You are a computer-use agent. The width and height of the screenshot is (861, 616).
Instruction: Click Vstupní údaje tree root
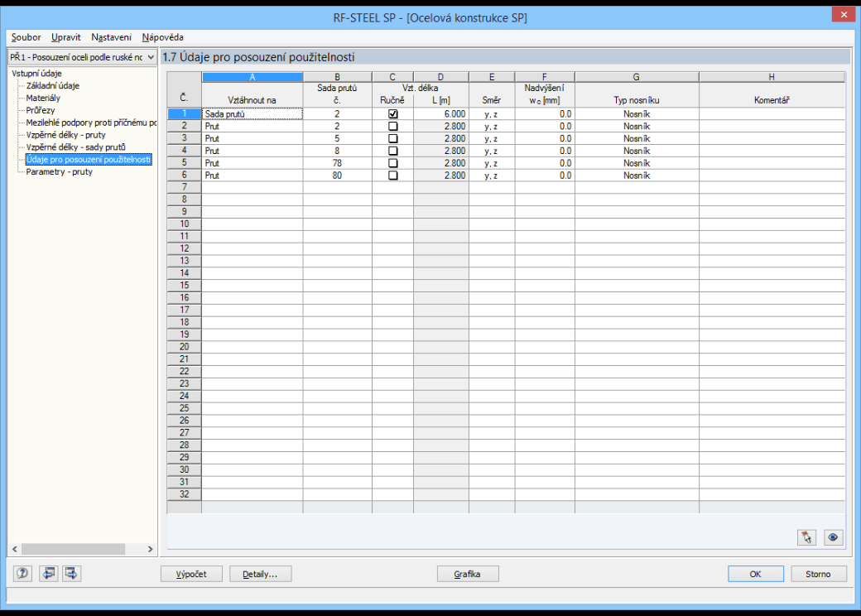click(36, 74)
